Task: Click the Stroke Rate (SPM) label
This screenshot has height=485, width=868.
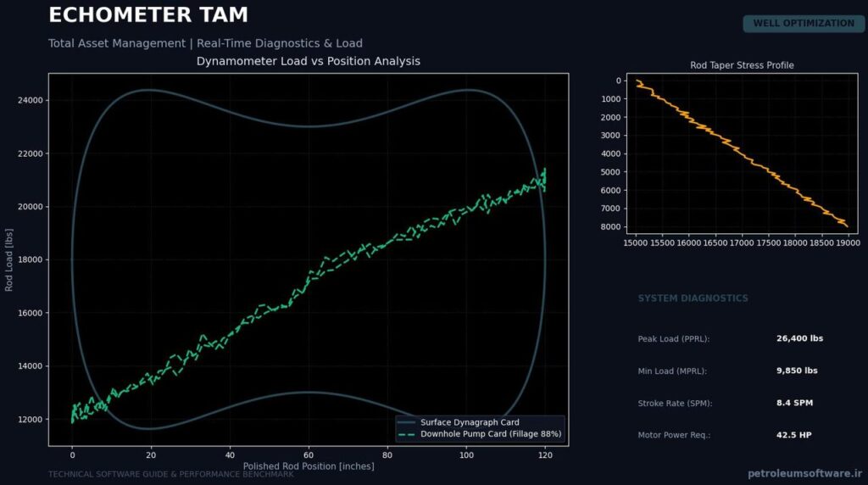Action: click(675, 403)
